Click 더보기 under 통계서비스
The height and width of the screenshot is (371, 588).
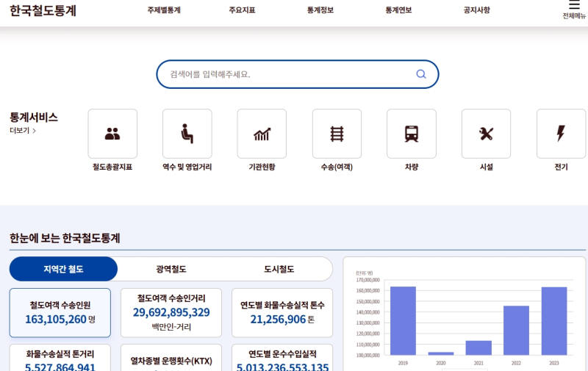(x=23, y=131)
